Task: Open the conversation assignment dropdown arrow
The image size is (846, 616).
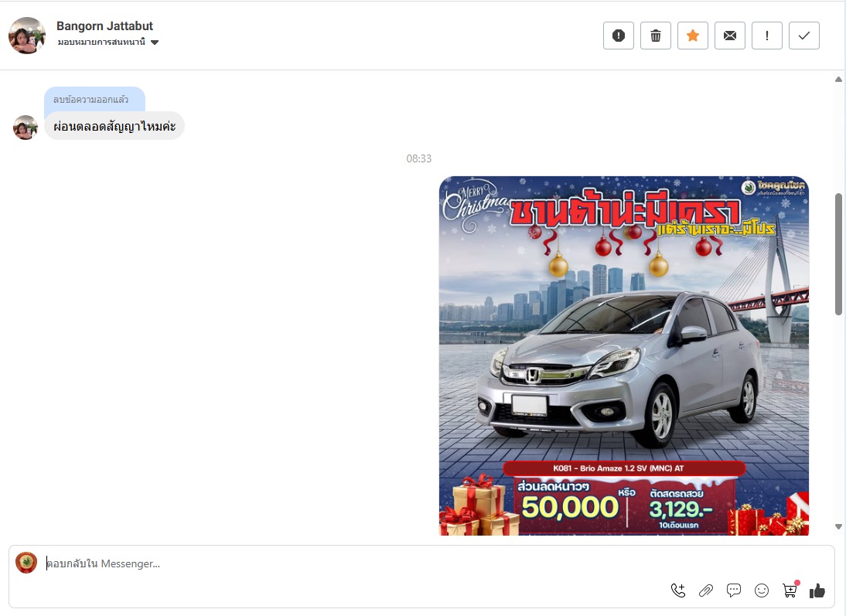Action: coord(155,43)
